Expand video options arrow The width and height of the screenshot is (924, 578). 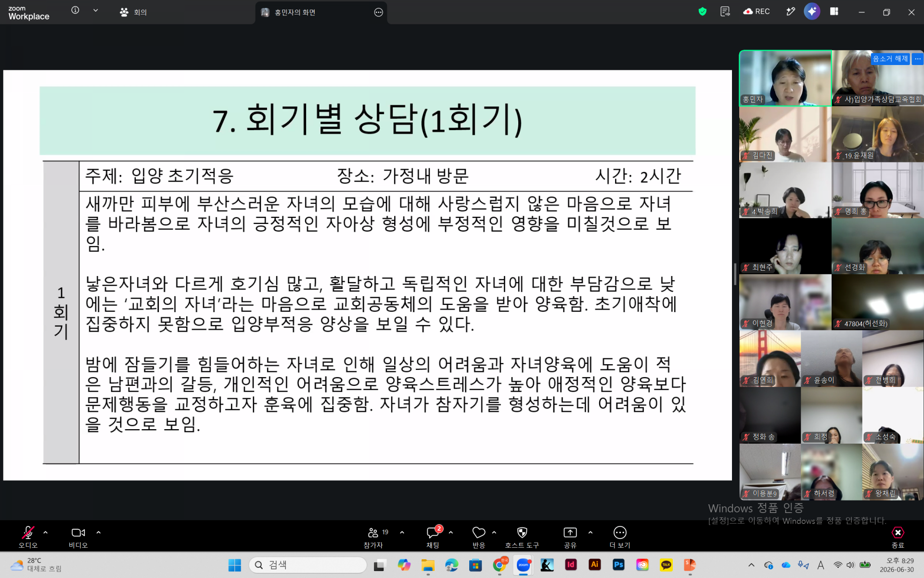pos(99,533)
